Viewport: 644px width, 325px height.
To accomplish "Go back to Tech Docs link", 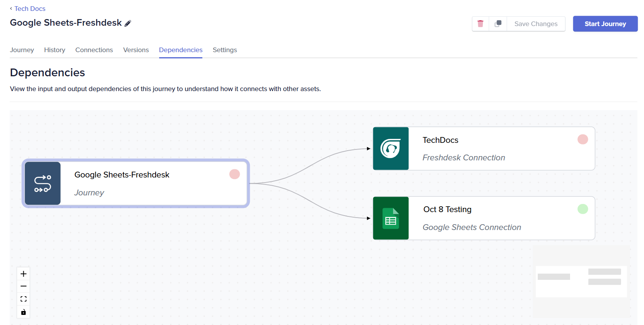I will (x=30, y=9).
